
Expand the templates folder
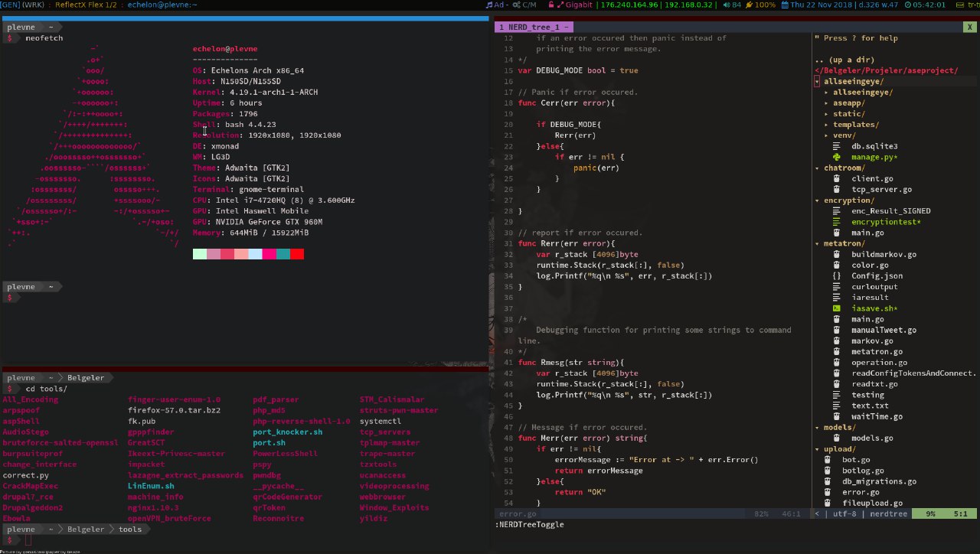[827, 124]
